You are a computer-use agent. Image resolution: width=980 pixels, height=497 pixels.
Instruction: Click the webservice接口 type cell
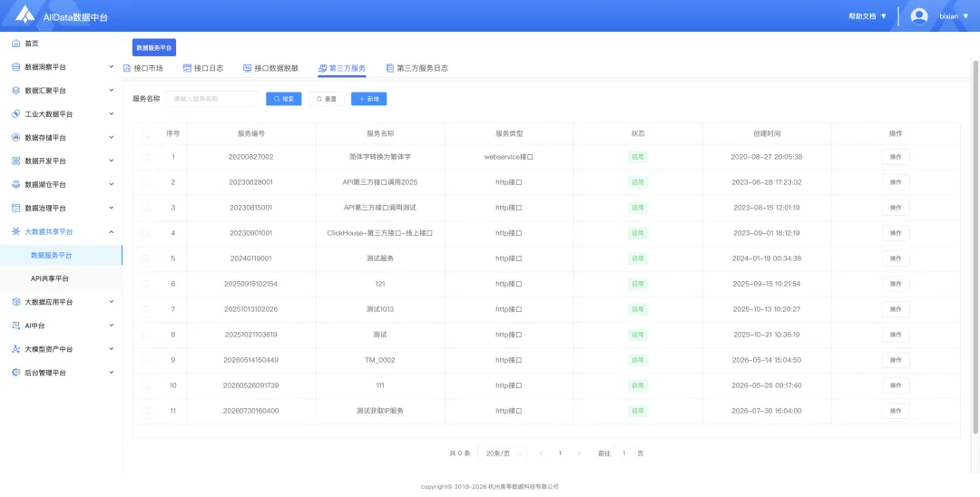pyautogui.click(x=509, y=157)
